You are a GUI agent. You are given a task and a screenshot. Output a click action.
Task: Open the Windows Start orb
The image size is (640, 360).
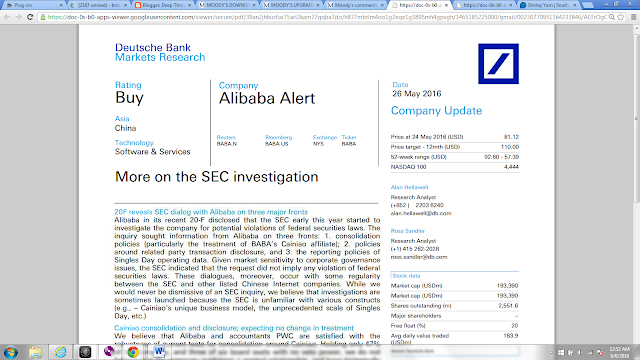[11, 352]
